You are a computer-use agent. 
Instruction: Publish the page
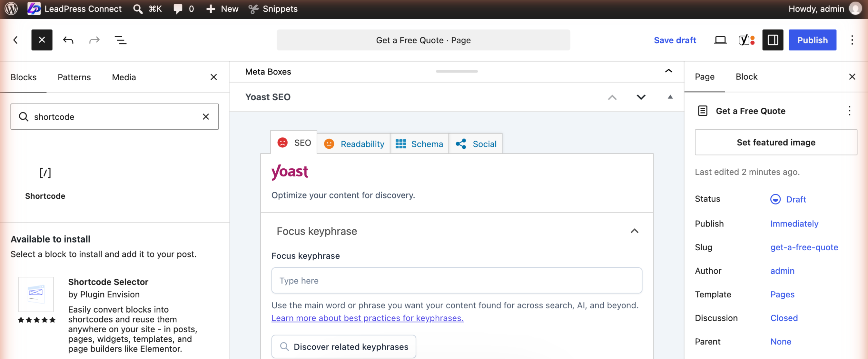click(x=812, y=40)
